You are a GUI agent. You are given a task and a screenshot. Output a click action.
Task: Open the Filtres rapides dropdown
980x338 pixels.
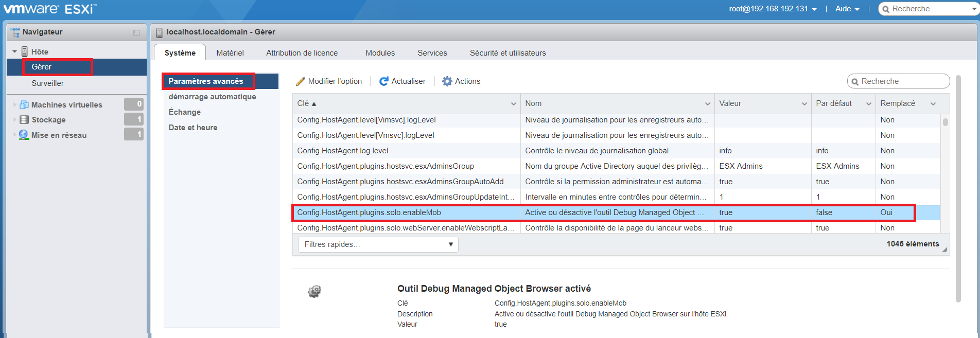[378, 244]
